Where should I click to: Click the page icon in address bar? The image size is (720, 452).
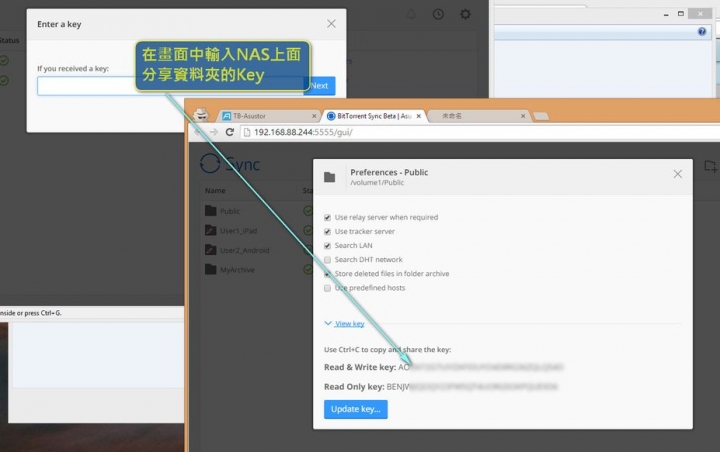(247, 132)
